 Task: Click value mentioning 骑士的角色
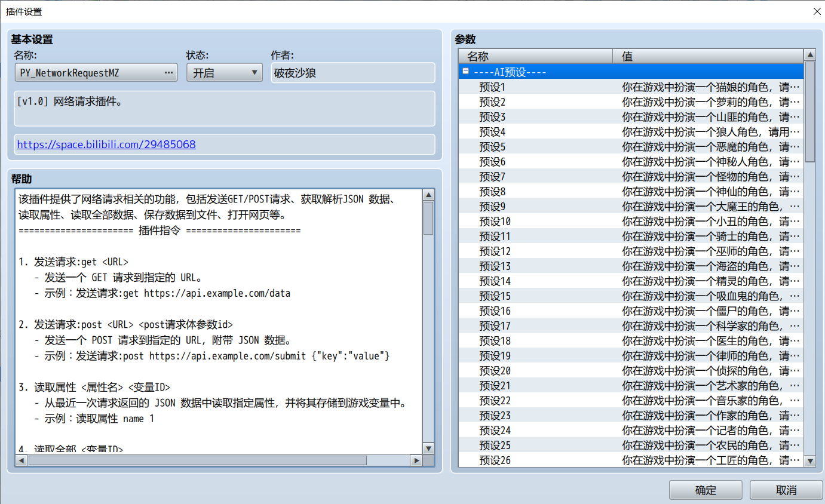tap(710, 236)
